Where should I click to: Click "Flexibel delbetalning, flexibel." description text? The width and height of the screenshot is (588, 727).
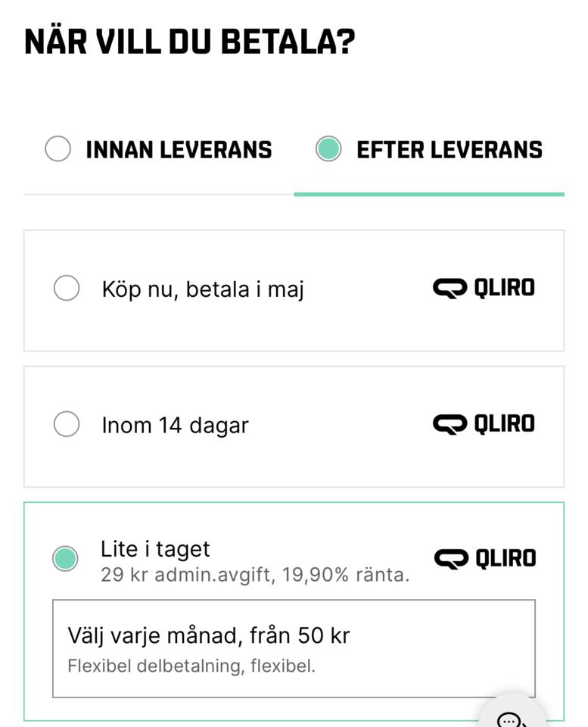click(191, 666)
